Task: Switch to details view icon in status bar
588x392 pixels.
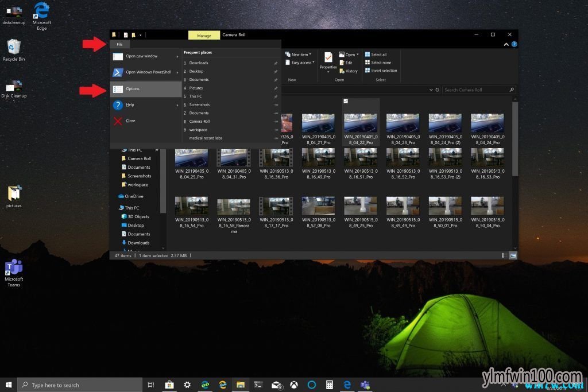Action: point(503,255)
